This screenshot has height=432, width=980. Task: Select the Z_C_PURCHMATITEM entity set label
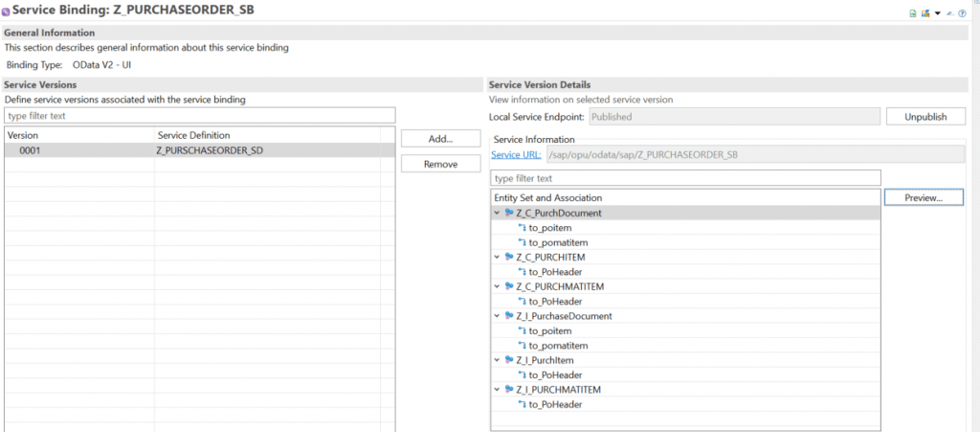tap(560, 286)
